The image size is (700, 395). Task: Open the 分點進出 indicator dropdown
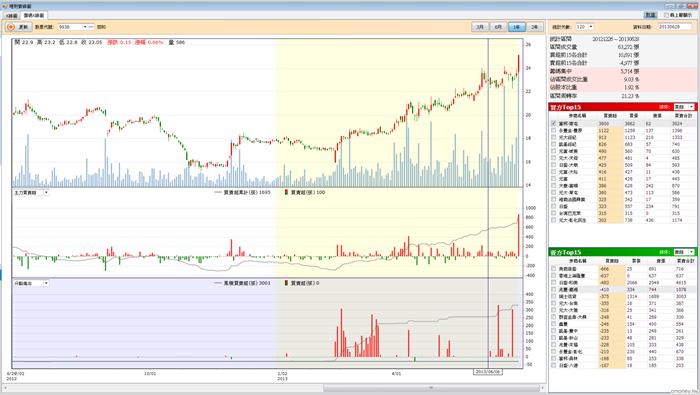pos(46,283)
